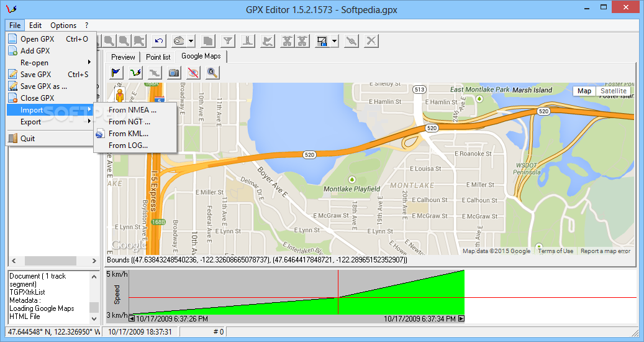Click the second scissors split icon
Image resolution: width=644 pixels, height=342 pixels.
(x=302, y=40)
